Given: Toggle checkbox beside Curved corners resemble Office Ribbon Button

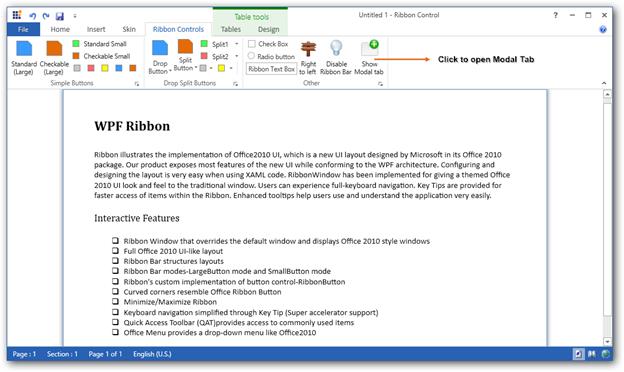Looking at the screenshot, I should [115, 291].
